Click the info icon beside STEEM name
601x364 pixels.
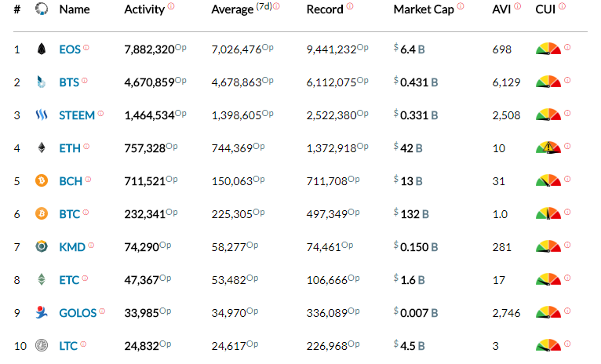coord(100,114)
